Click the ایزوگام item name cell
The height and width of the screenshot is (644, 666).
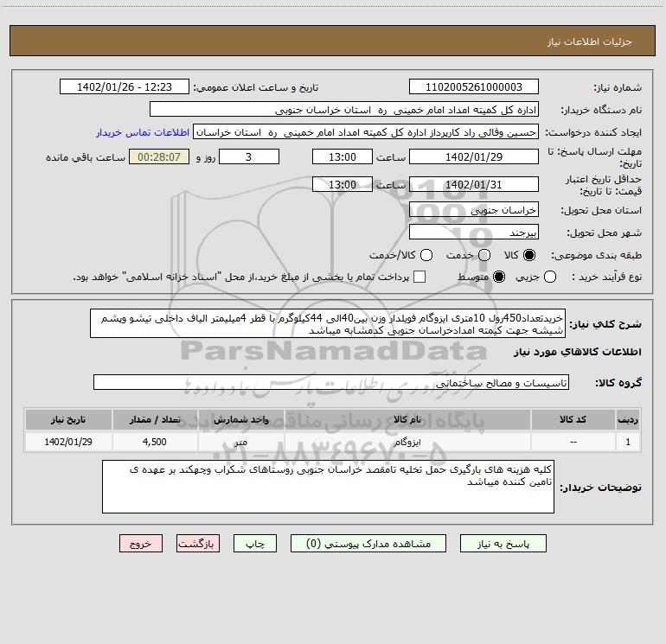point(407,442)
